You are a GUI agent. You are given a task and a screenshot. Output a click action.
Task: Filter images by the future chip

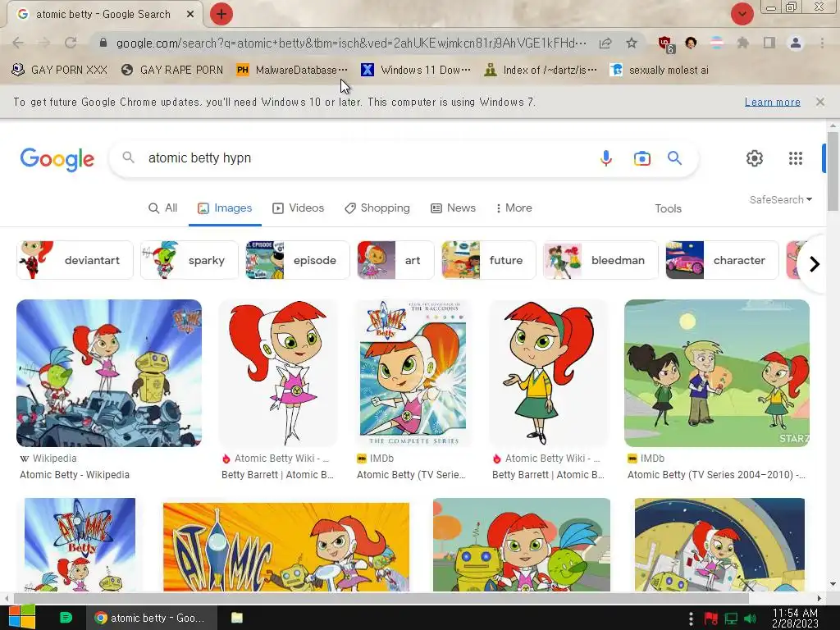[489, 260]
